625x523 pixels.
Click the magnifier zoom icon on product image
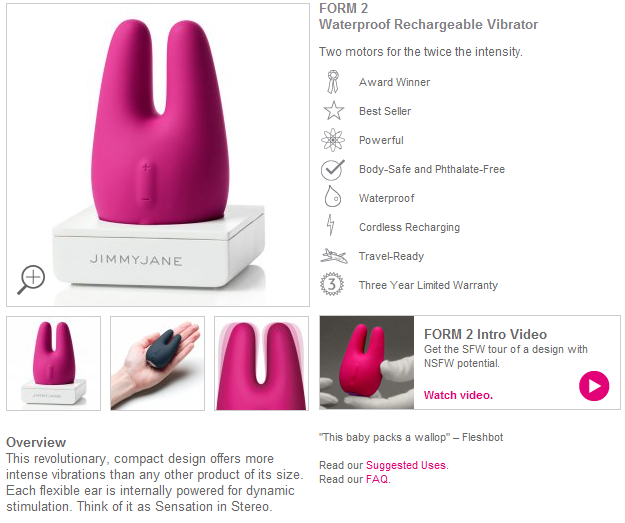(31, 280)
